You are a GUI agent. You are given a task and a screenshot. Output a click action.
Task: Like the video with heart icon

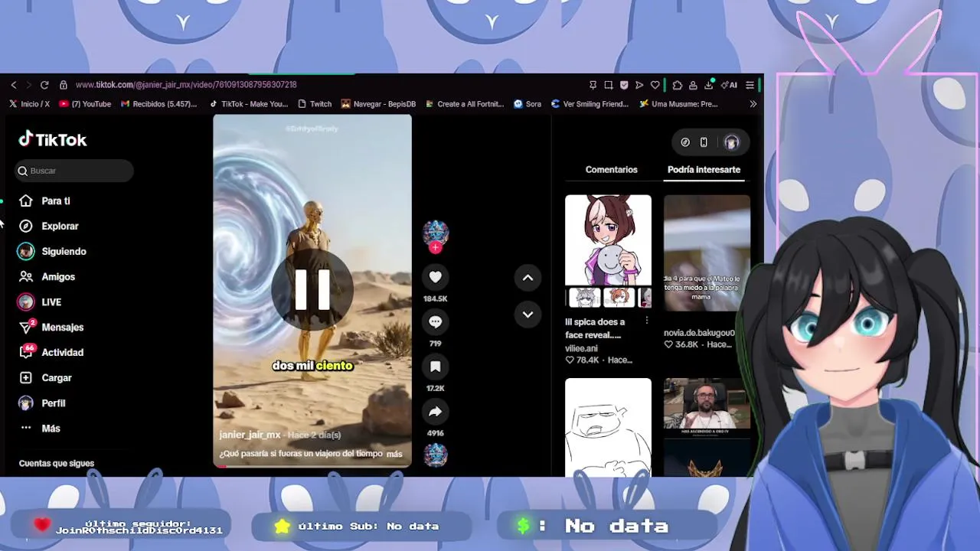click(435, 277)
